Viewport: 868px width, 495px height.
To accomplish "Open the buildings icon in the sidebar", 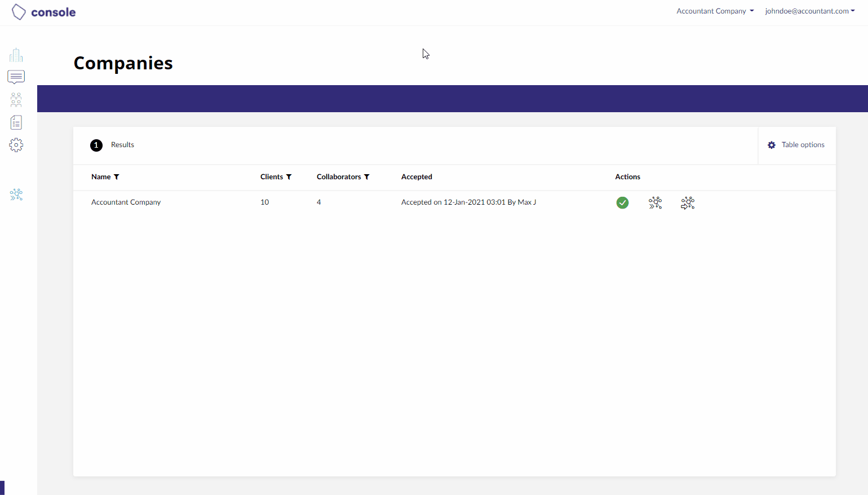I will 16,55.
